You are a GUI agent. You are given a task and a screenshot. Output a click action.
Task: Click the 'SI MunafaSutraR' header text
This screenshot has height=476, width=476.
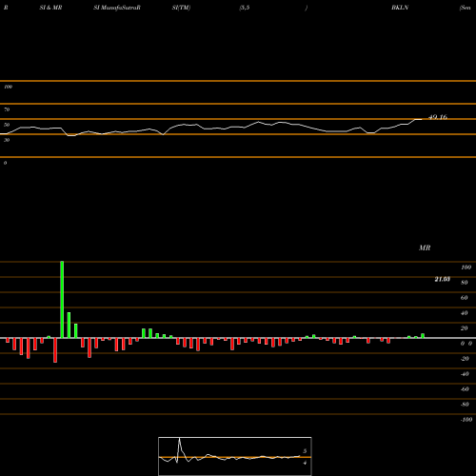[117, 8]
